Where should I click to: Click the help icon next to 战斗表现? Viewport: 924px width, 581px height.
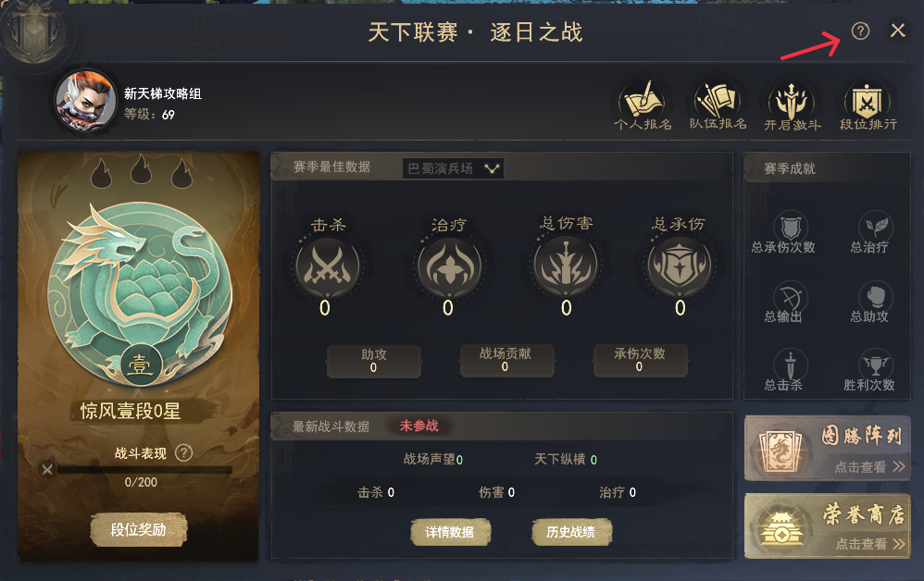[184, 452]
